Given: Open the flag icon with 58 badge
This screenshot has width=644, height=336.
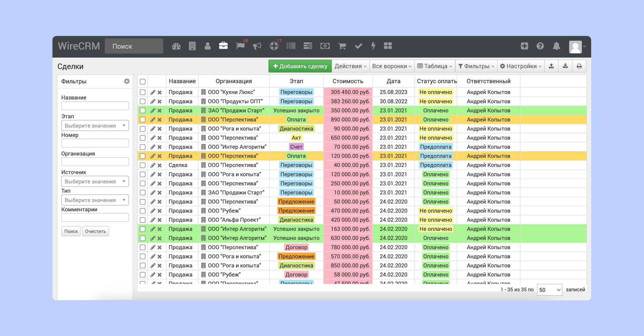Looking at the screenshot, I should pyautogui.click(x=240, y=46).
